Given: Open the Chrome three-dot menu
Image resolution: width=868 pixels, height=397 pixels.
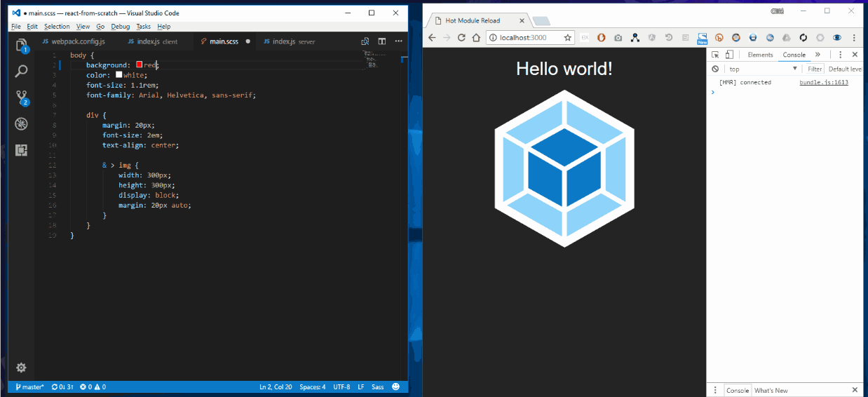Looking at the screenshot, I should (x=855, y=37).
